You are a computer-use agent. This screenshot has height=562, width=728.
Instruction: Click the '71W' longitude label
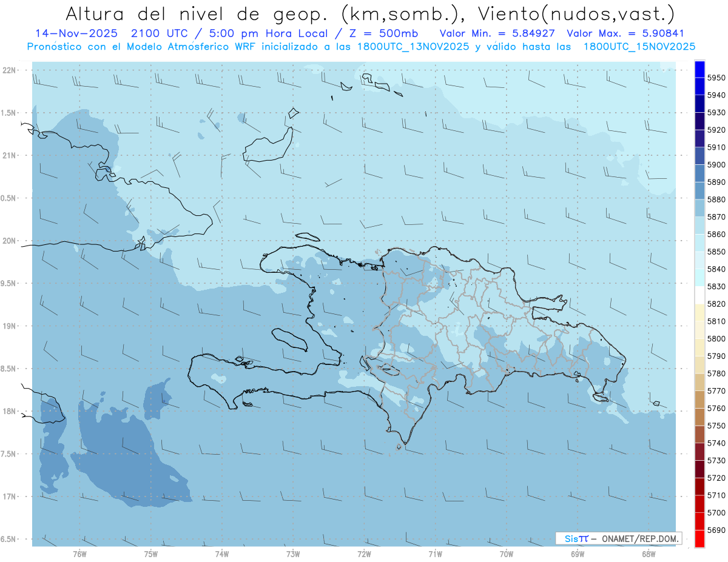point(435,554)
